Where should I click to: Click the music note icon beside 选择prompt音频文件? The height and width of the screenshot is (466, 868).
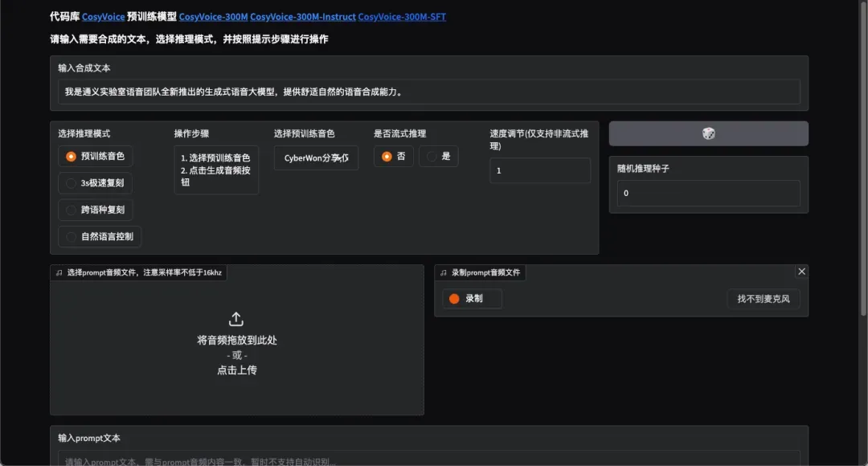coord(59,273)
